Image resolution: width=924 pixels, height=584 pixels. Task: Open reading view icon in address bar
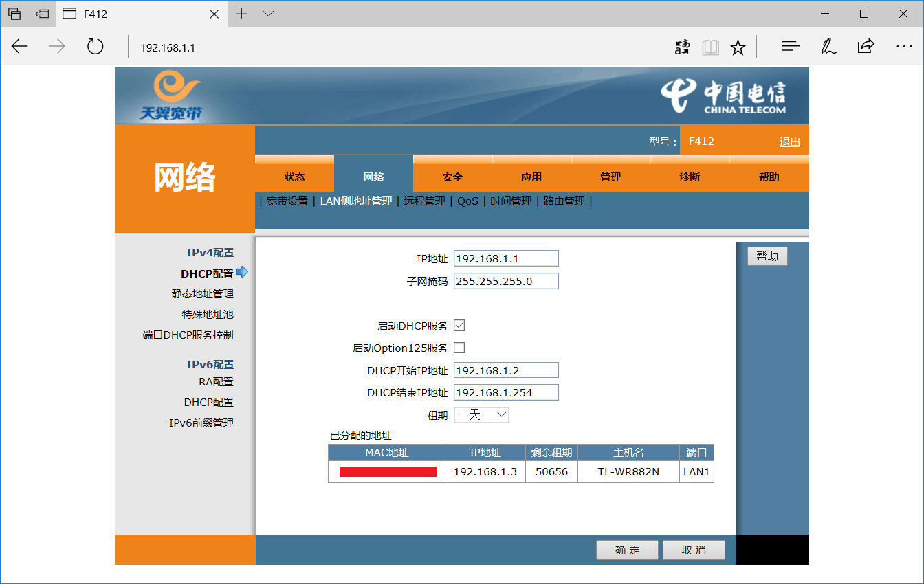710,47
